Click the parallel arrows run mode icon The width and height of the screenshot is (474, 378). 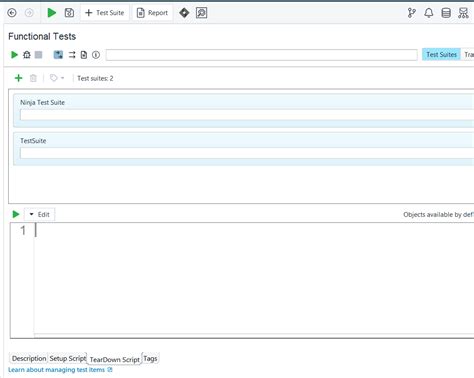[x=72, y=55]
